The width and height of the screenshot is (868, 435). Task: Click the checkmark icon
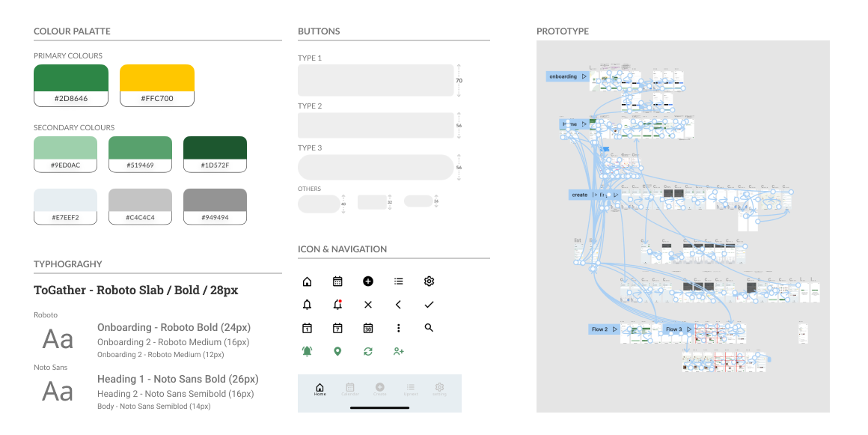pos(429,305)
